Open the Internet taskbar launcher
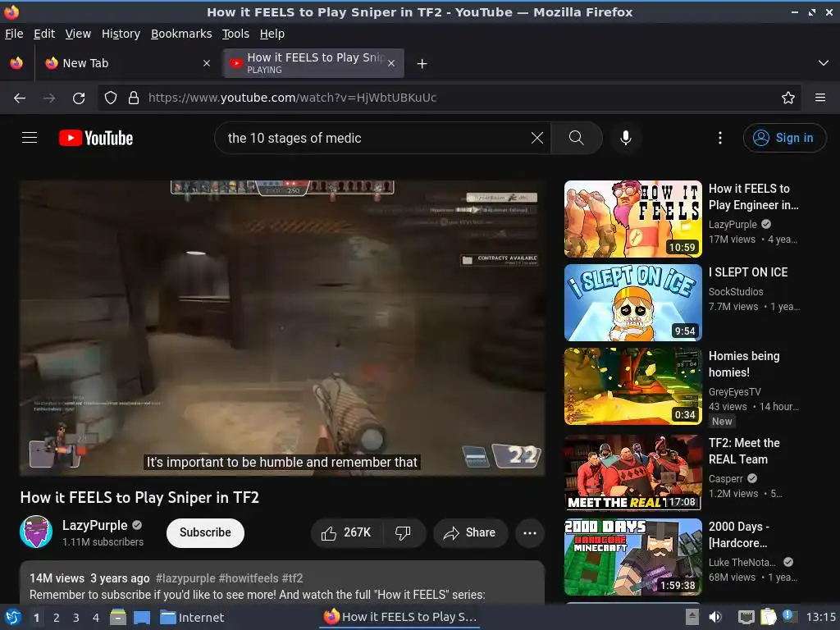 pyautogui.click(x=192, y=618)
